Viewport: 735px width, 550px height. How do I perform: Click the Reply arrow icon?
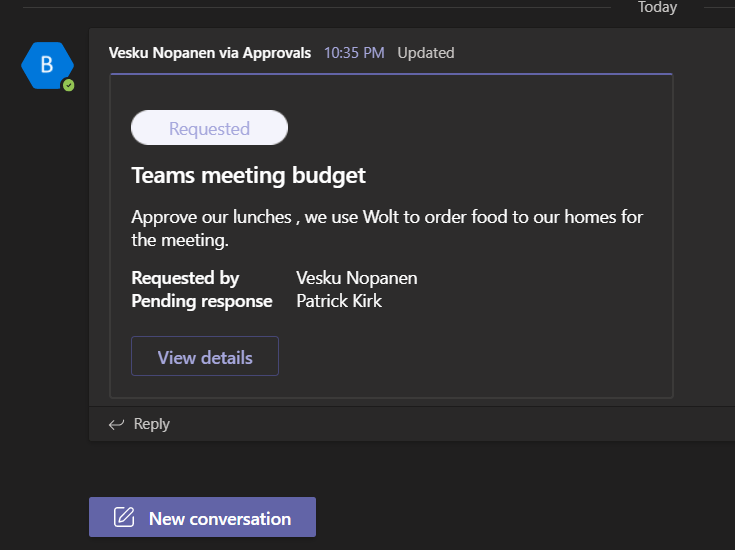(116, 424)
